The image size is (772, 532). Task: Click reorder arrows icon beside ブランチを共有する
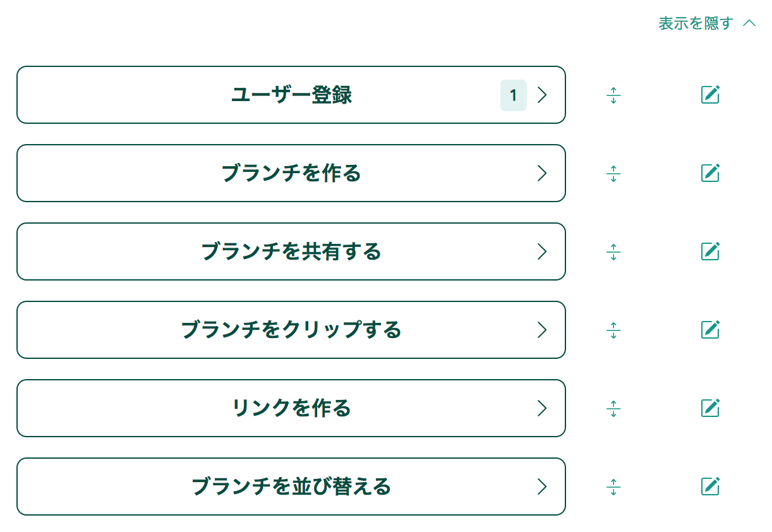613,252
